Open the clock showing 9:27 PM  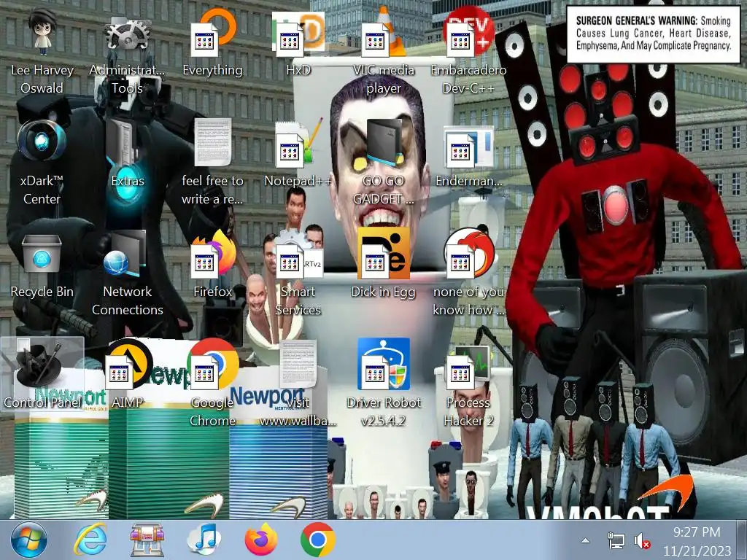697,541
